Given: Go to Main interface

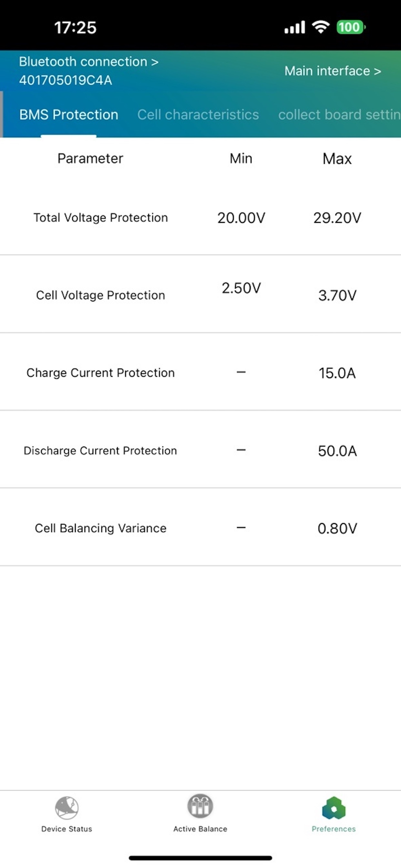Looking at the screenshot, I should click(x=333, y=71).
